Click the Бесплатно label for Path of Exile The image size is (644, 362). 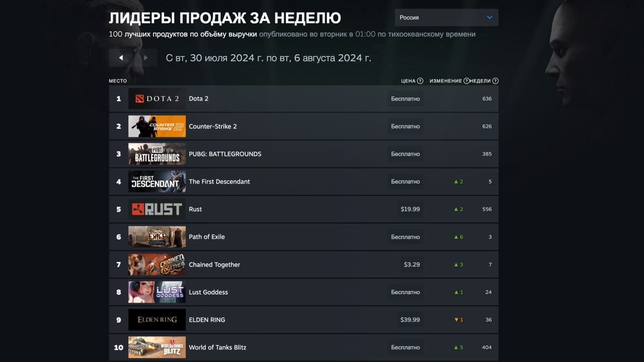coord(406,237)
